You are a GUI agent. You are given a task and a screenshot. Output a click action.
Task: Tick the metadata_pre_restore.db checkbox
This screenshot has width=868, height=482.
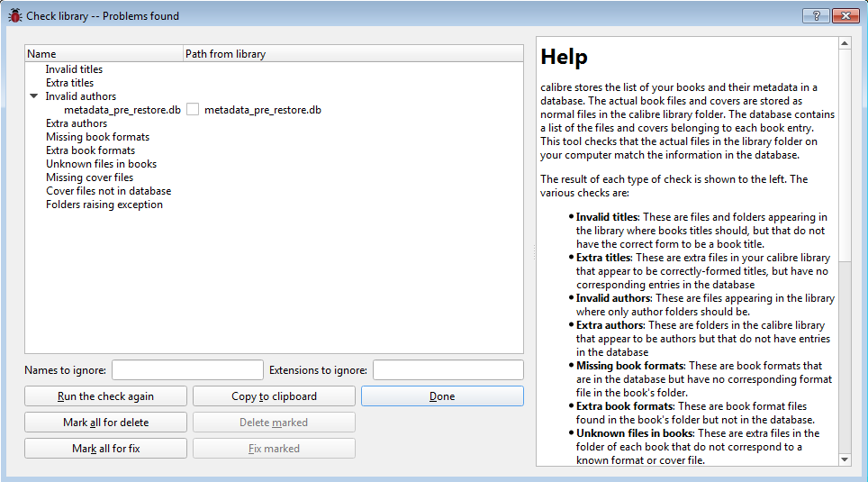[193, 110]
